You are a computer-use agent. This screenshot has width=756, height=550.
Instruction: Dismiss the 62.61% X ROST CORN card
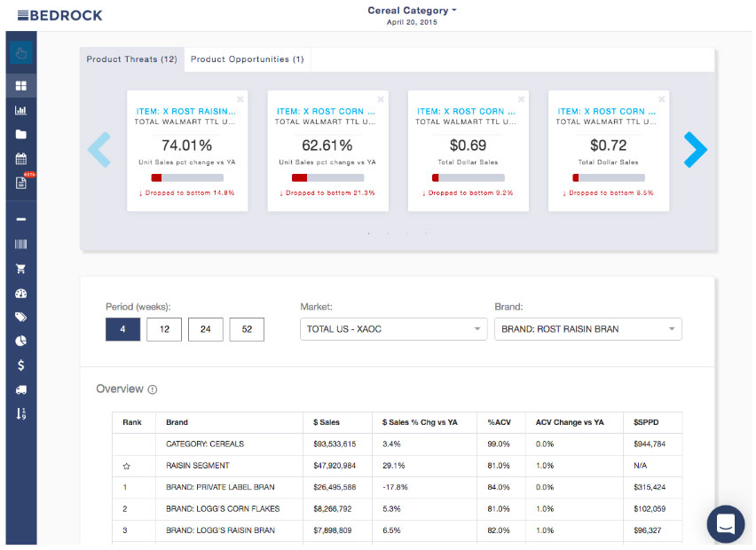coord(381,99)
